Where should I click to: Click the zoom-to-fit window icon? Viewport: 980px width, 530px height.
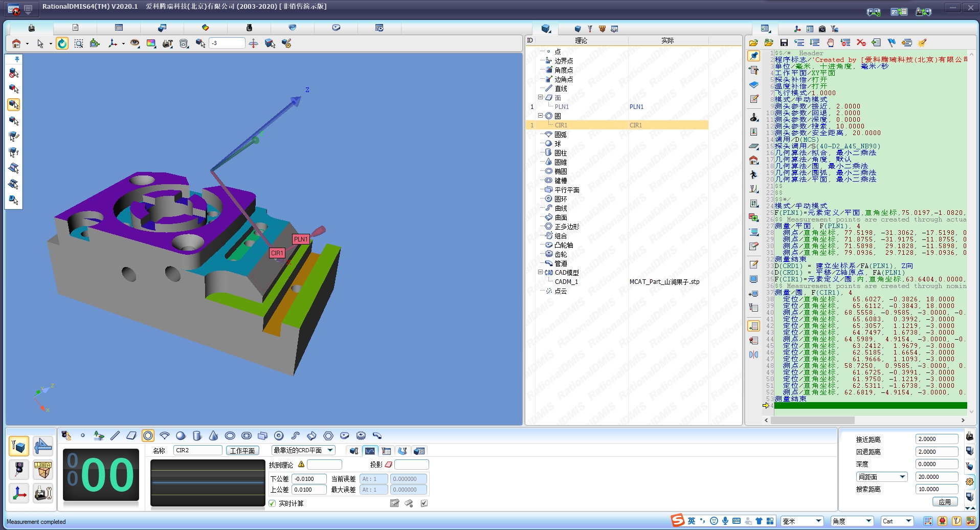click(x=78, y=43)
